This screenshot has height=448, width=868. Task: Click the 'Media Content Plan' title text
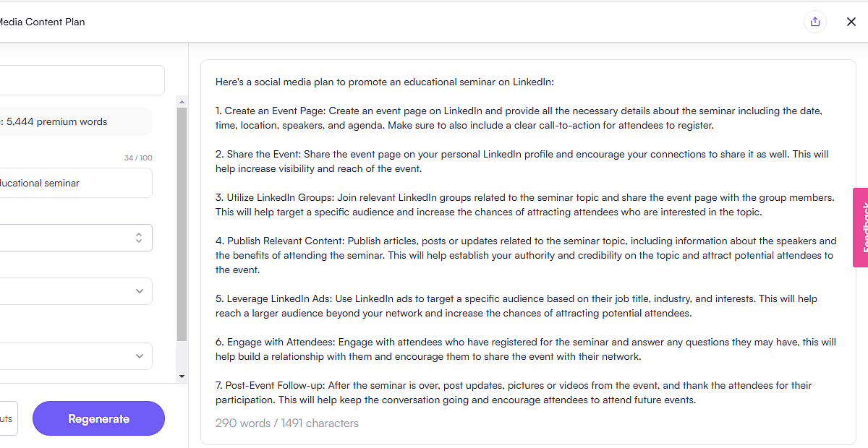point(42,22)
